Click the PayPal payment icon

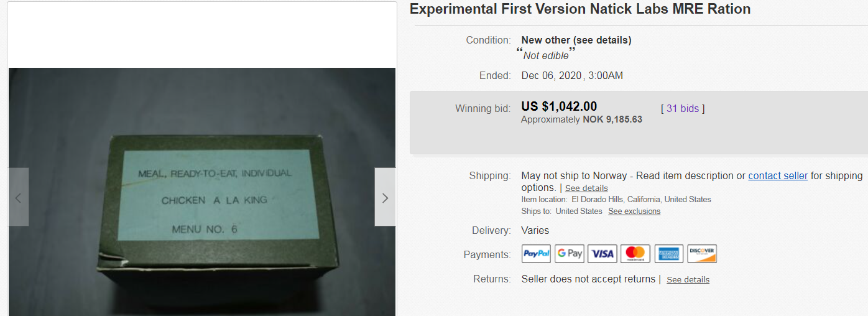click(536, 254)
